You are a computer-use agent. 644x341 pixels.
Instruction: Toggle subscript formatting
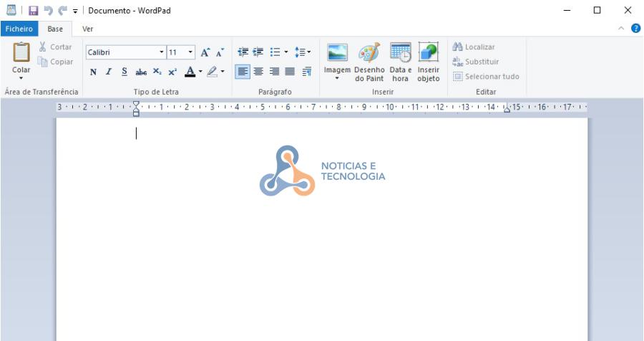pyautogui.click(x=157, y=72)
